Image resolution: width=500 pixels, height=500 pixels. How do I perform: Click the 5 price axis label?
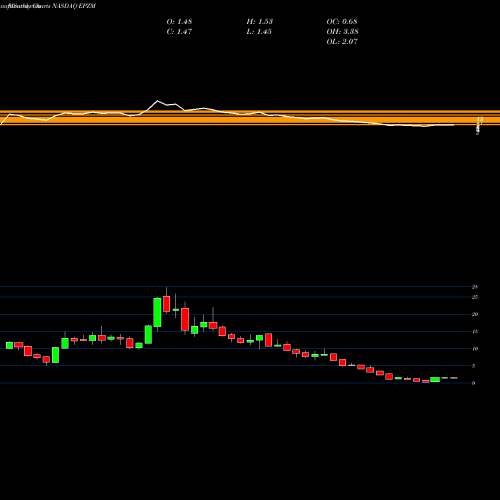(x=473, y=366)
